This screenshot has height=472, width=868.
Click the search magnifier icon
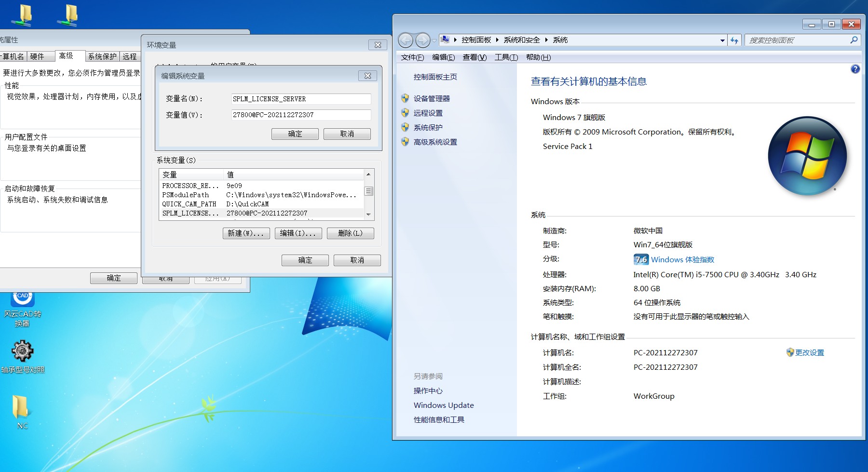pyautogui.click(x=854, y=40)
